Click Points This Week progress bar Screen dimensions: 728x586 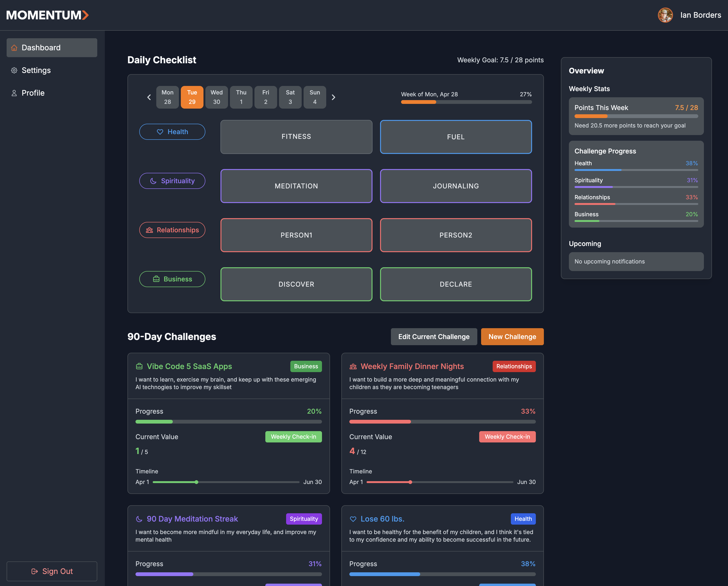point(636,116)
